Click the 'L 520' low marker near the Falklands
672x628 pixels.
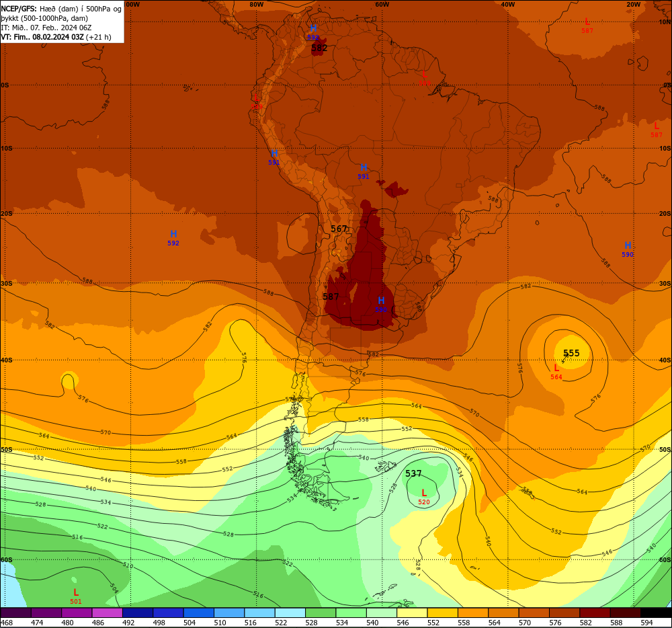click(424, 498)
